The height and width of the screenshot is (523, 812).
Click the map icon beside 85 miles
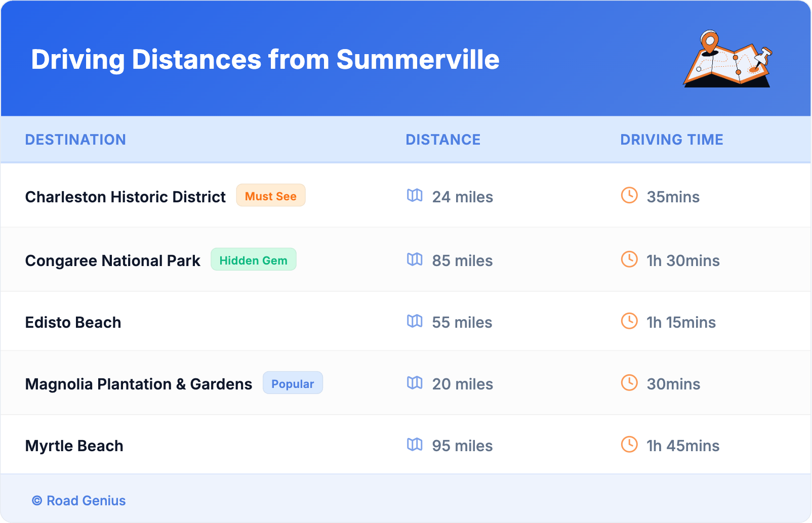415,259
